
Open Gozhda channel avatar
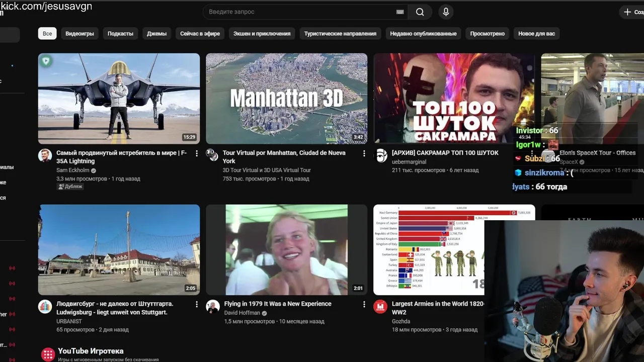pyautogui.click(x=381, y=307)
